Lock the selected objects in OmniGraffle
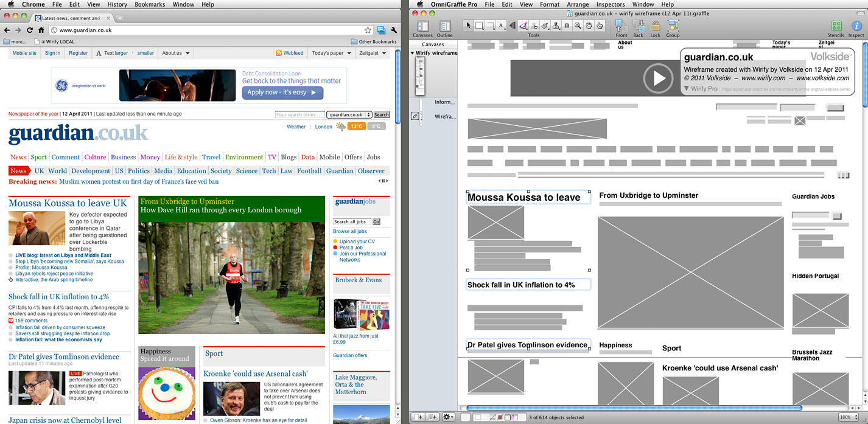Image resolution: width=868 pixels, height=424 pixels. coord(655,29)
